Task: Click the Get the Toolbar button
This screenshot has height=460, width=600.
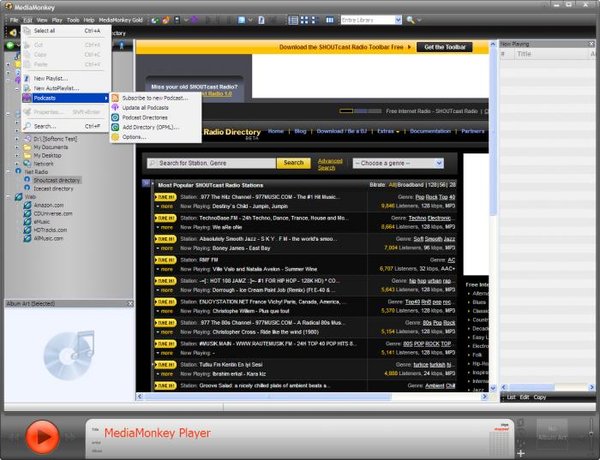Action: (445, 47)
